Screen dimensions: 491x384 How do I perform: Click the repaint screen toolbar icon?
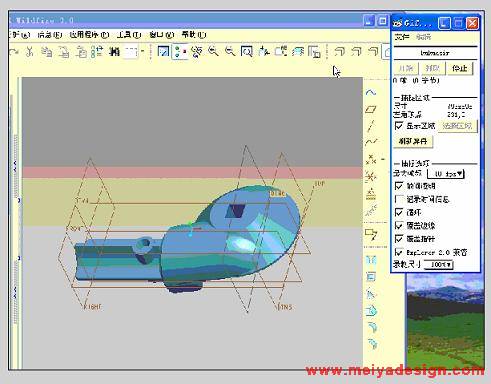[163, 52]
